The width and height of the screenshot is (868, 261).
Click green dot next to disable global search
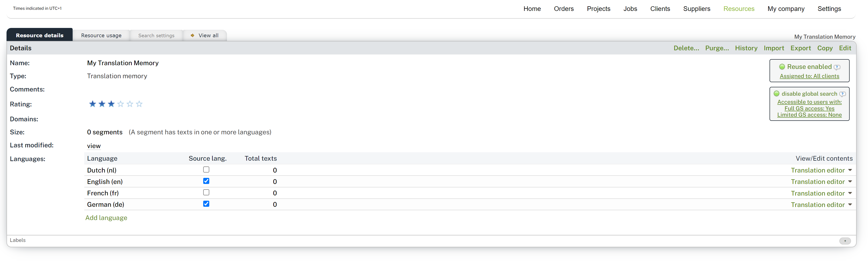coord(777,94)
